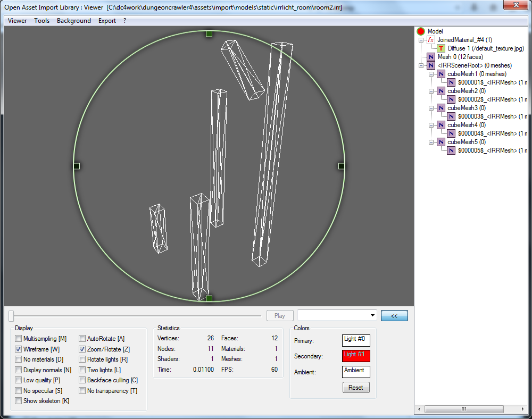Collapse the JoinedMaterial_#4 tree node
Image resolution: width=532 pixels, height=419 pixels.
[421, 40]
